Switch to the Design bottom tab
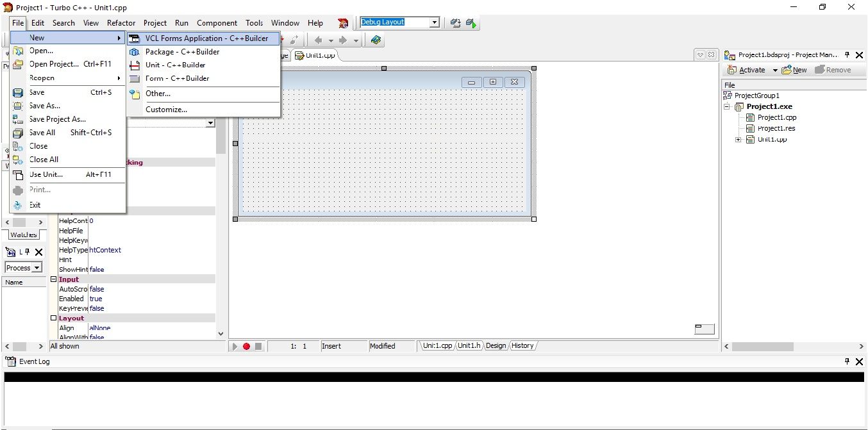 coord(496,346)
